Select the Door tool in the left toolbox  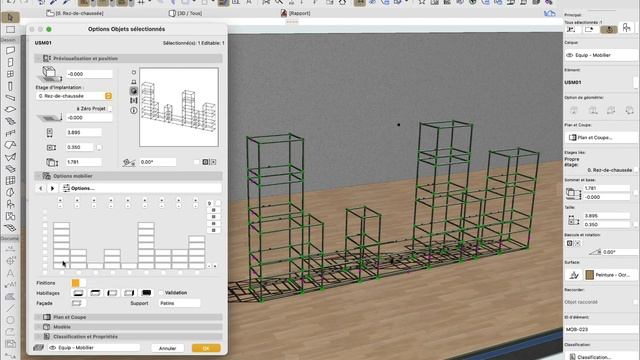click(x=10, y=62)
